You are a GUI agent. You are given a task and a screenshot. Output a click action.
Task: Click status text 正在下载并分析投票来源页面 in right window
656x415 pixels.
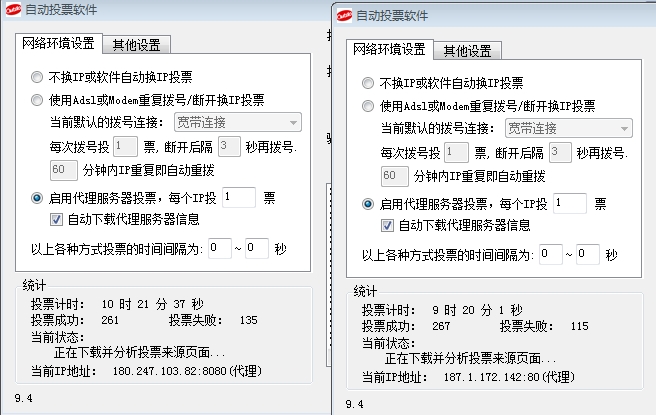point(470,359)
